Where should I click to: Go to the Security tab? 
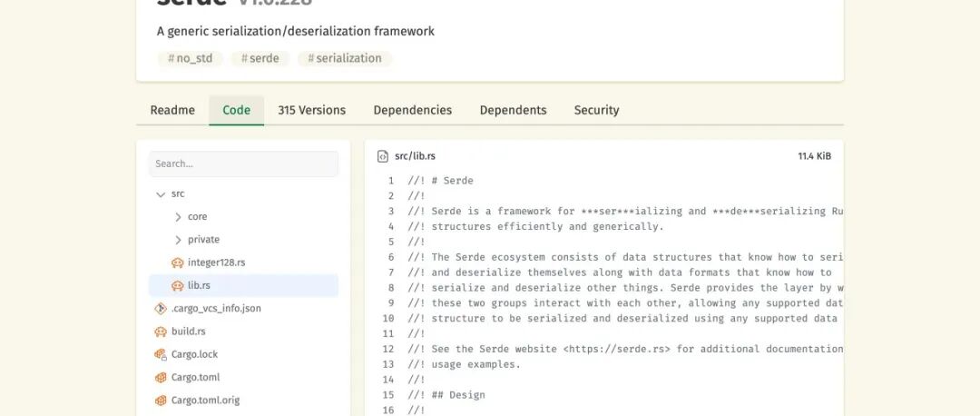pos(596,110)
